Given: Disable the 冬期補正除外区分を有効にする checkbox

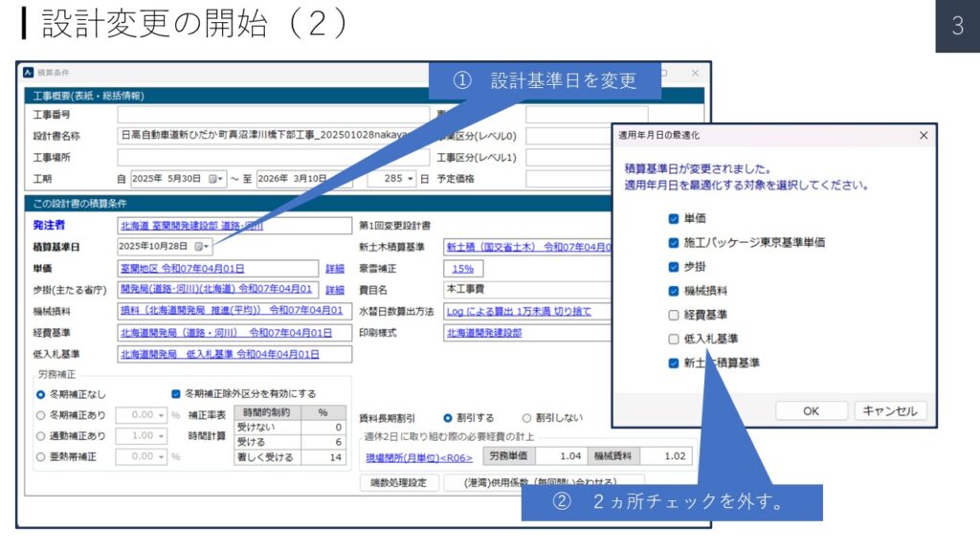Looking at the screenshot, I should pos(175,393).
